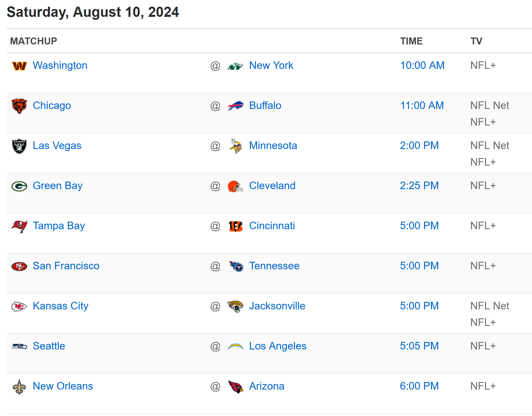Click the Minnesota Vikings logo

[x=235, y=146]
